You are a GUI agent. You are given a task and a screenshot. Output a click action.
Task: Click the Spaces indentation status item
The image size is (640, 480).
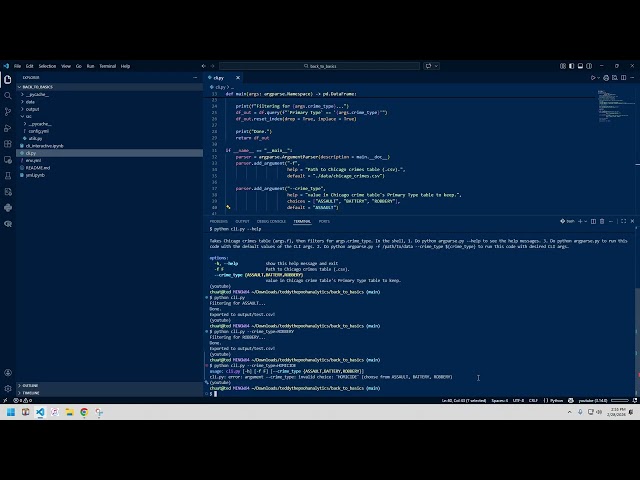pyautogui.click(x=500, y=400)
